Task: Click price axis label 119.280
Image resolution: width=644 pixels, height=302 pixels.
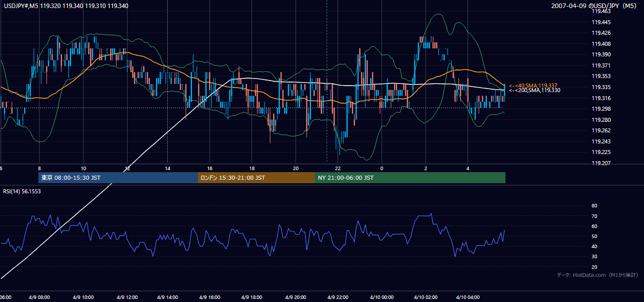Action: [602, 120]
